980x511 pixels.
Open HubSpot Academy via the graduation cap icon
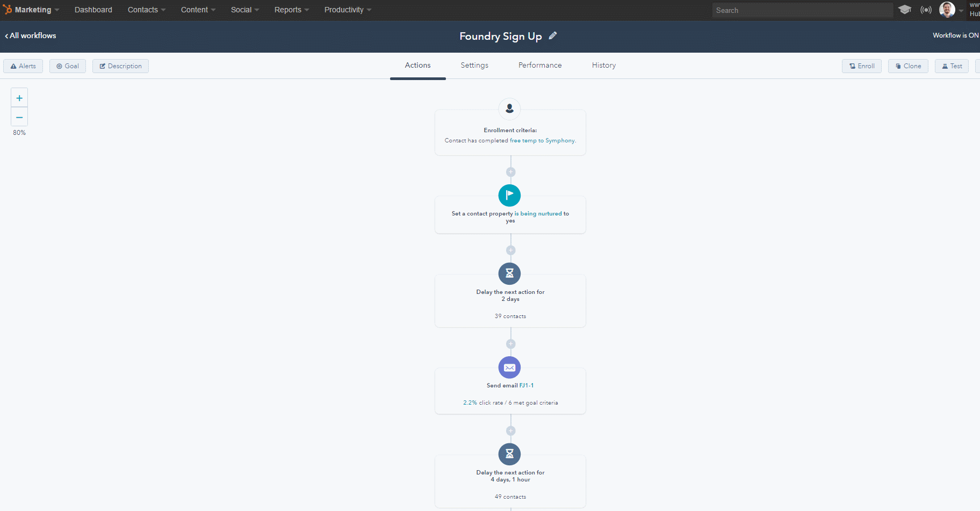tap(905, 10)
